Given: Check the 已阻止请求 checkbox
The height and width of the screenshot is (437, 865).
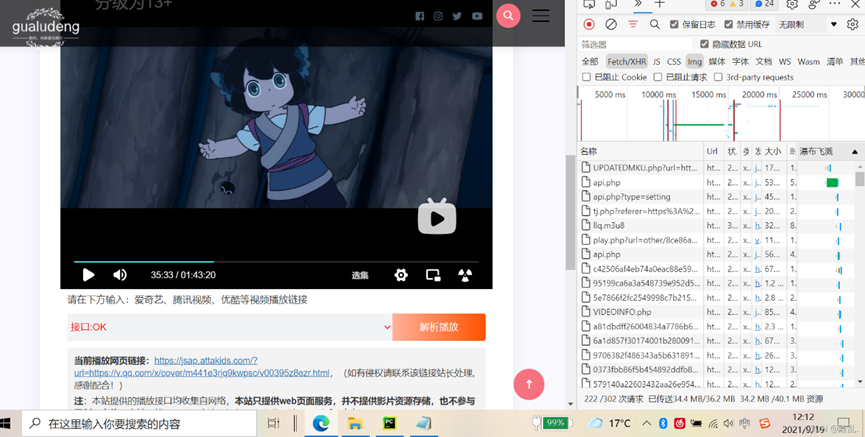Looking at the screenshot, I should (x=658, y=77).
